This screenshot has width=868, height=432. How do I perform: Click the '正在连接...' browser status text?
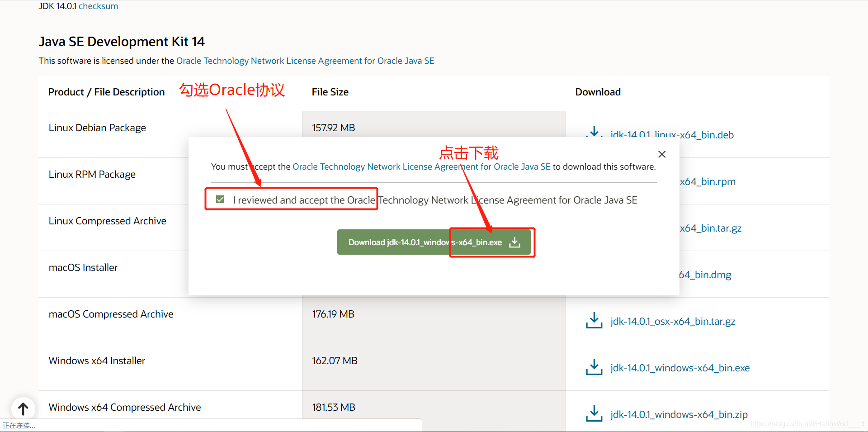click(x=19, y=425)
